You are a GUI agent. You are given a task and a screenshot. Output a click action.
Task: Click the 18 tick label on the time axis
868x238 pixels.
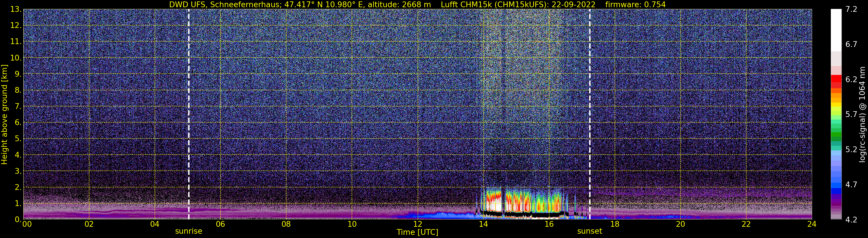click(615, 224)
